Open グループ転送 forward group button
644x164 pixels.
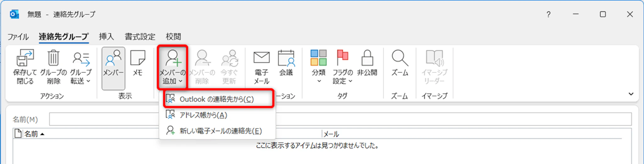80,67
